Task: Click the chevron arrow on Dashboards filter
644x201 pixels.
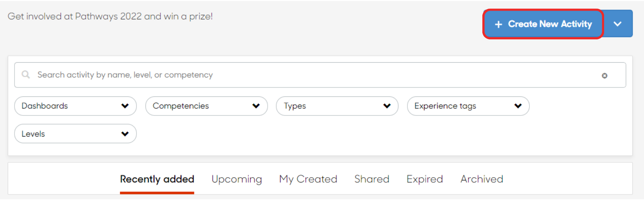Action: click(x=125, y=106)
